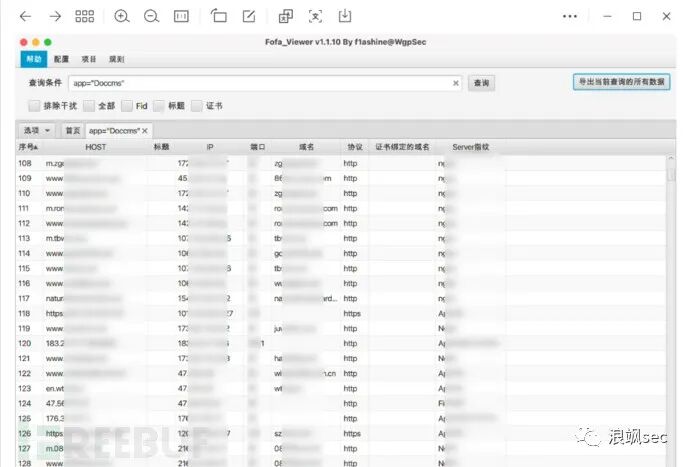Open the 规则 menu
The image size is (690, 467).
117,59
